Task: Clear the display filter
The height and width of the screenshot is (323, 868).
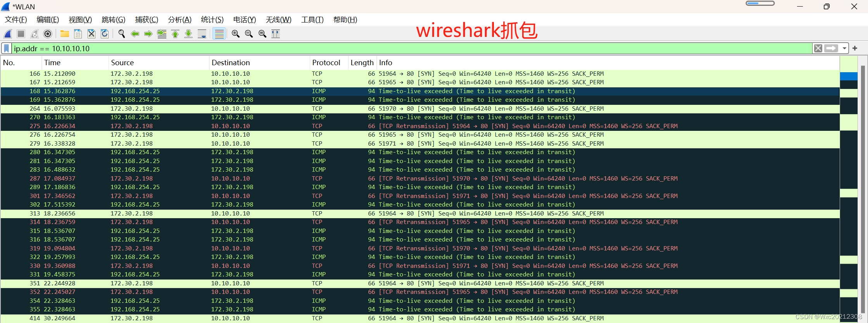Action: pyautogui.click(x=818, y=49)
